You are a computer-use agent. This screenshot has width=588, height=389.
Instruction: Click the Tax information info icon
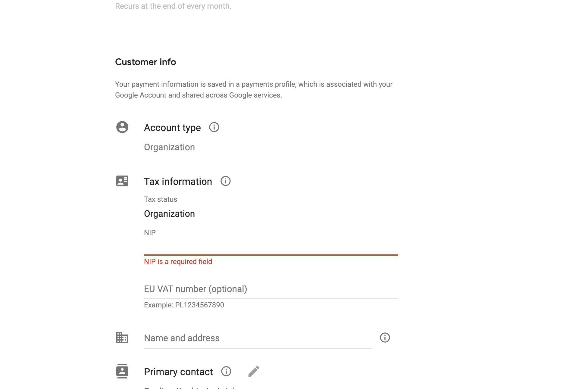(x=226, y=181)
